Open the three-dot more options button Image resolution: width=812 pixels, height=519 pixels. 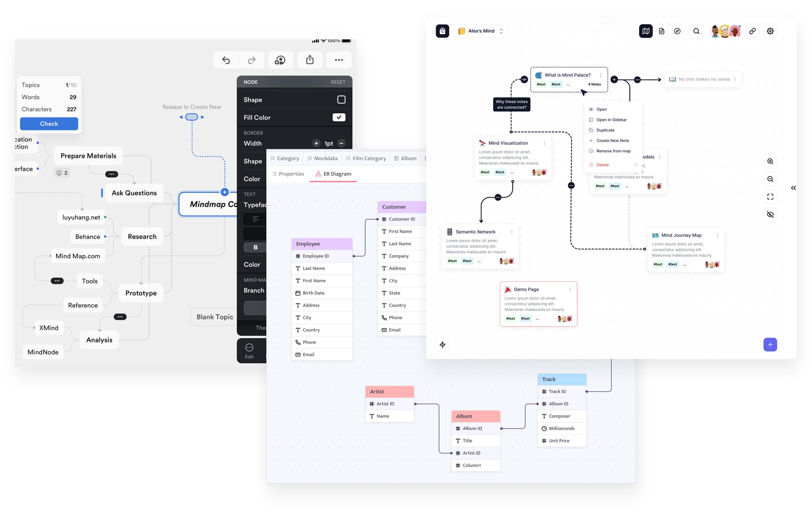coord(339,60)
